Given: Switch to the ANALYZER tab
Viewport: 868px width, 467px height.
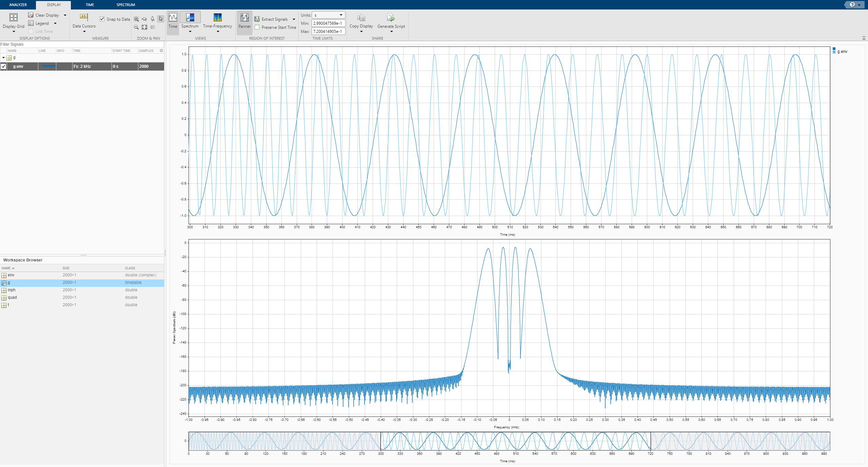Looking at the screenshot, I should click(18, 5).
